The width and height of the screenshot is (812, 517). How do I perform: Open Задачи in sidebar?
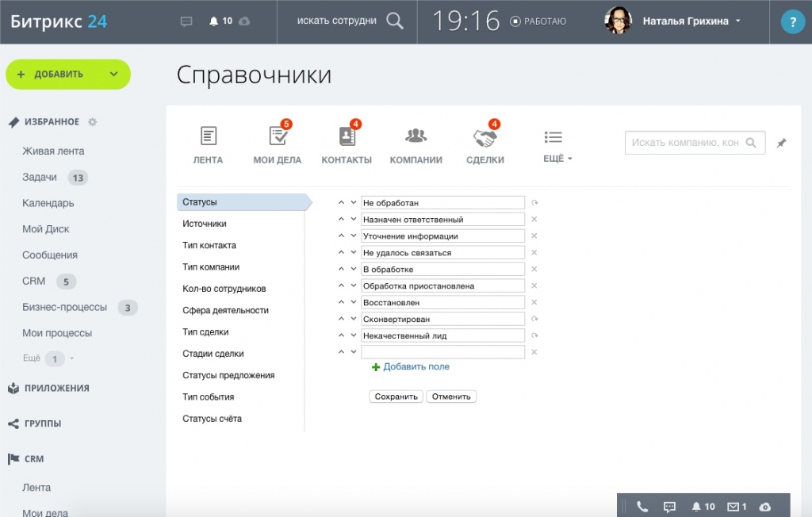click(40, 177)
